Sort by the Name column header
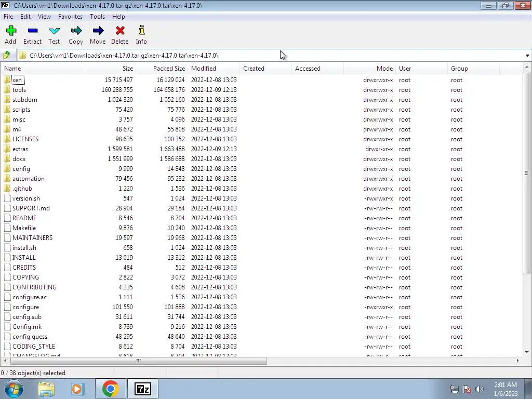Image resolution: width=532 pixels, height=399 pixels. point(43,68)
